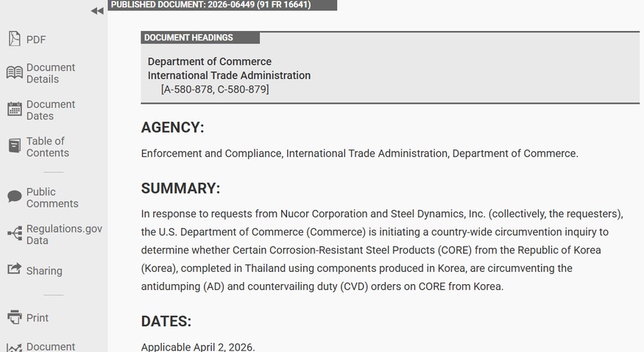Open the Table of Contents link
This screenshot has height=352, width=644.
tap(48, 147)
